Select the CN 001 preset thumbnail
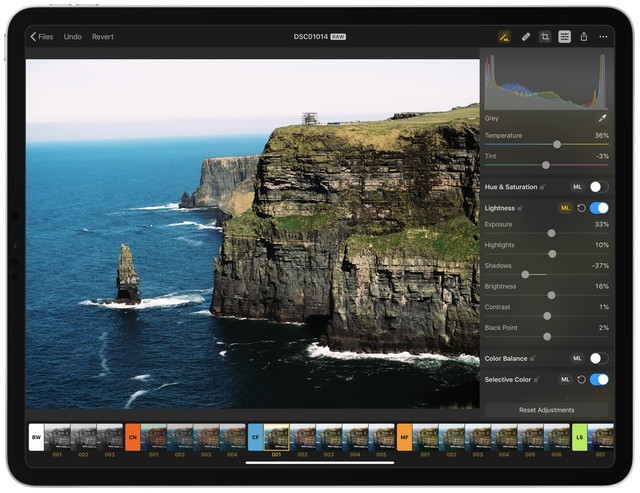 (153, 437)
